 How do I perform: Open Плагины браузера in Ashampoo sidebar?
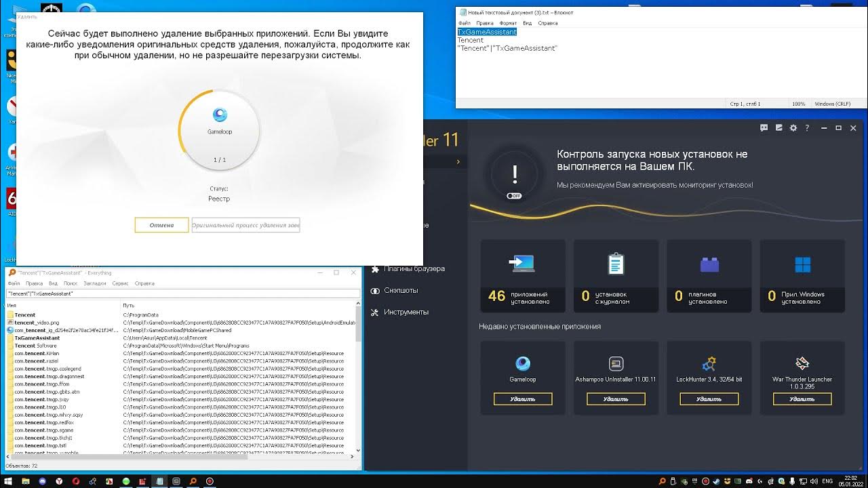coord(414,268)
